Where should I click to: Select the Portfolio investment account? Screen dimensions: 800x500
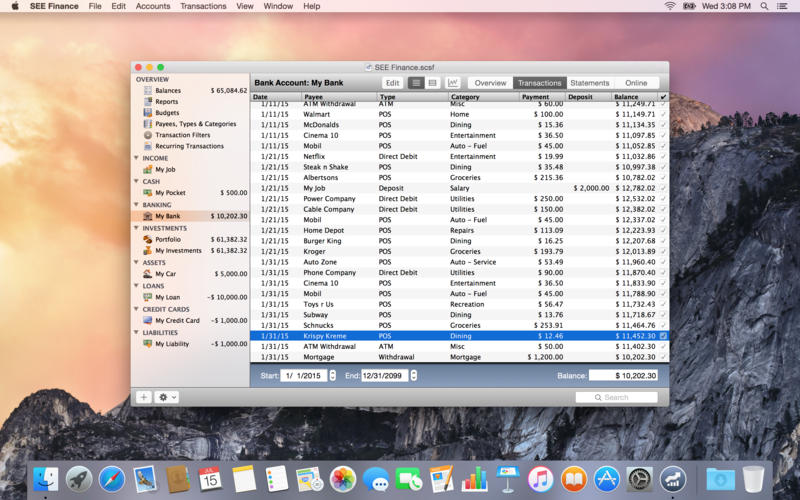coord(167,239)
